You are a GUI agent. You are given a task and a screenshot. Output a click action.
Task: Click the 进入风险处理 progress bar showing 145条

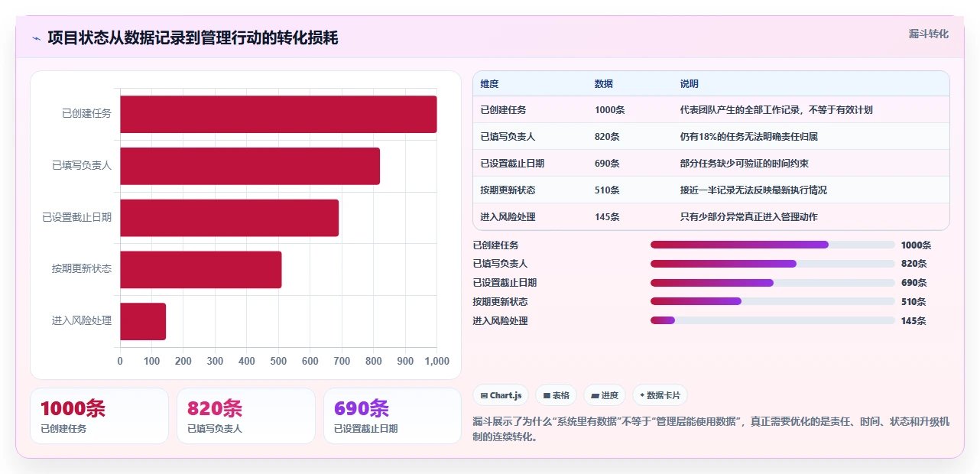772,320
